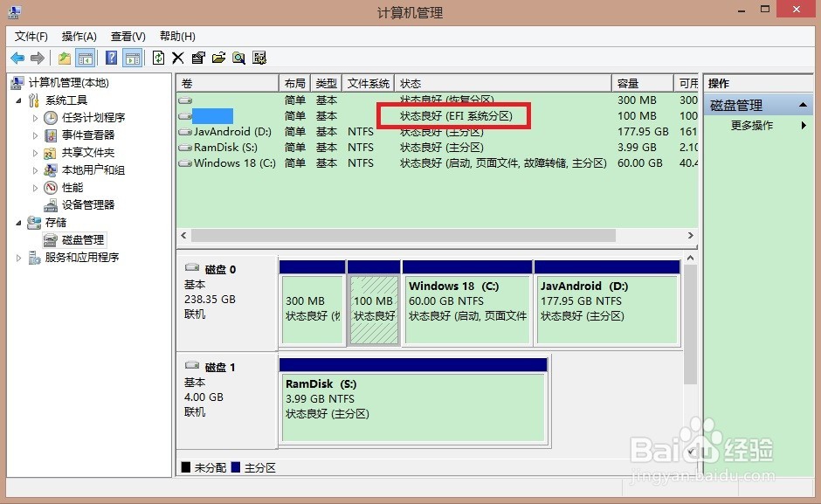Toggle the action pane visibility toolbar button
The width and height of the screenshot is (821, 504).
pyautogui.click(x=132, y=58)
